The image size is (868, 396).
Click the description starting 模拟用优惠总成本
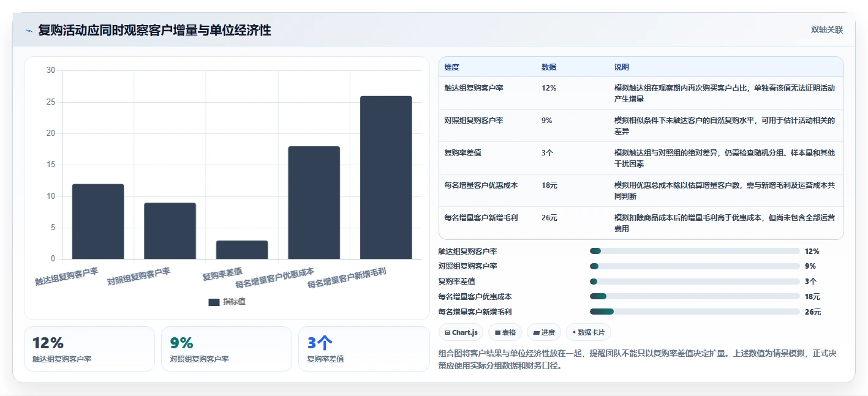pos(725,190)
